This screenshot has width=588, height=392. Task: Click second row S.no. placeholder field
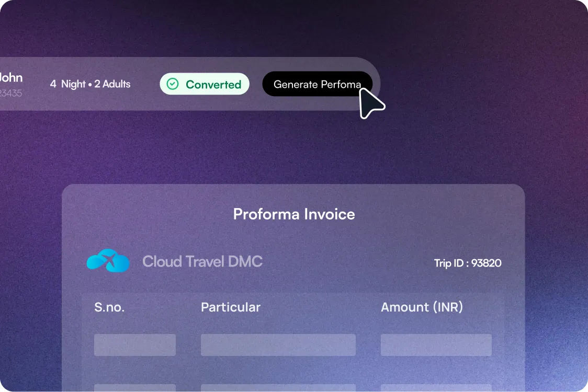click(x=135, y=388)
